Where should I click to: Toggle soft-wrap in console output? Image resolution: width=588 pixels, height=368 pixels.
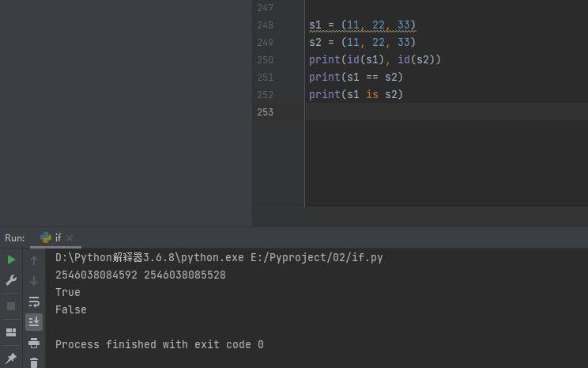tap(34, 302)
